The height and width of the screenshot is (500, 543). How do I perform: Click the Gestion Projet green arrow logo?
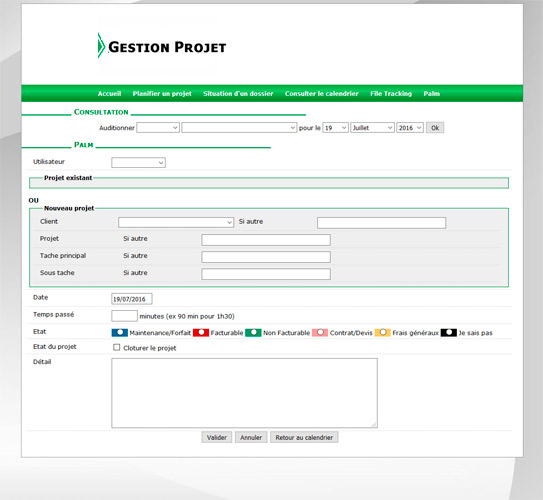pyautogui.click(x=101, y=46)
